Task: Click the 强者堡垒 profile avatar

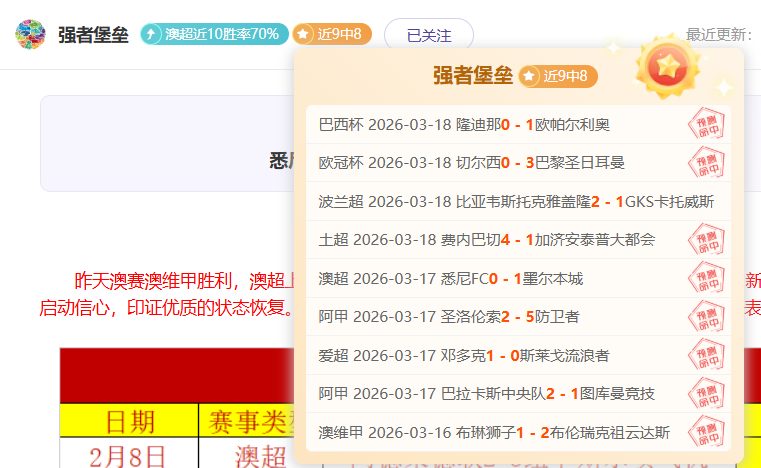Action: click(x=30, y=34)
